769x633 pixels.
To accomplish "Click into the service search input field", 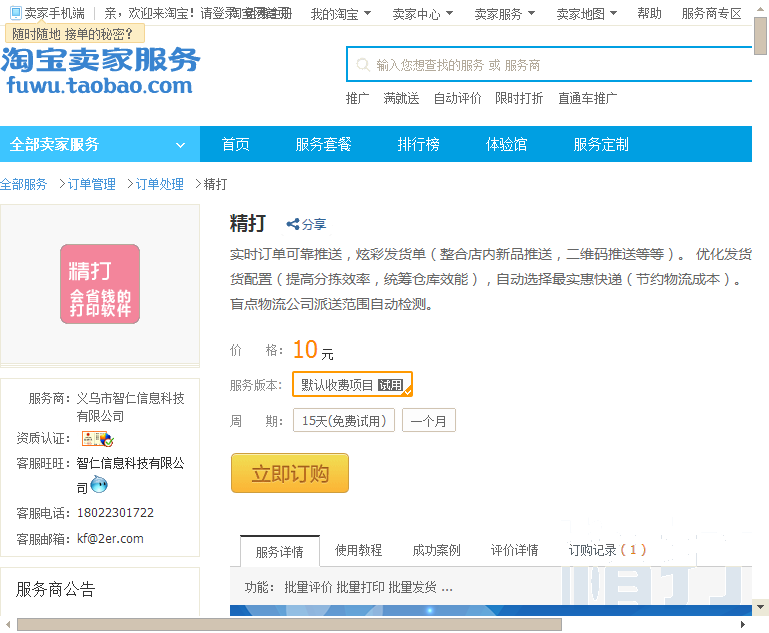I will click(560, 65).
